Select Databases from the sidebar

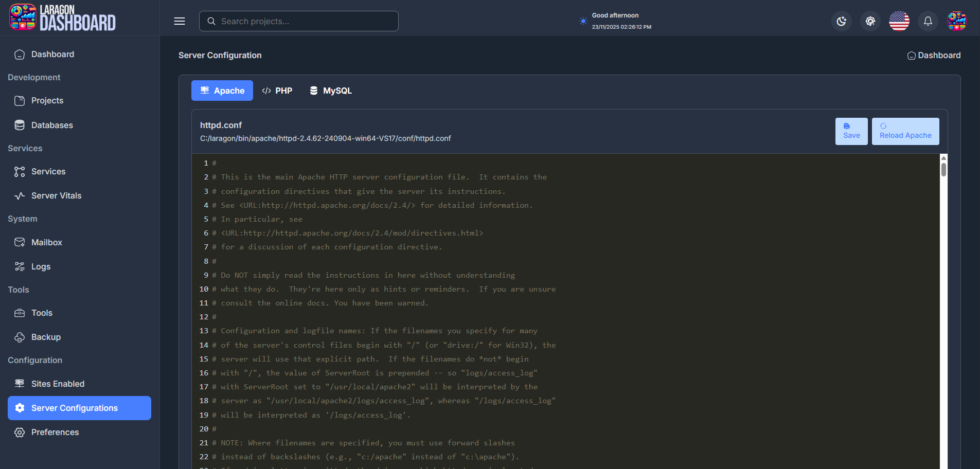[52, 125]
